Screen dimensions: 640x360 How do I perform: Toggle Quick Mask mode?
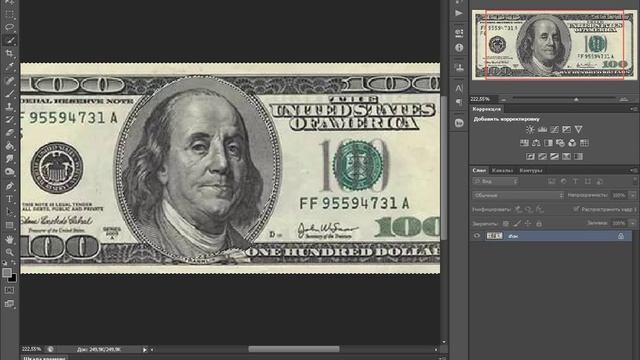(9, 290)
